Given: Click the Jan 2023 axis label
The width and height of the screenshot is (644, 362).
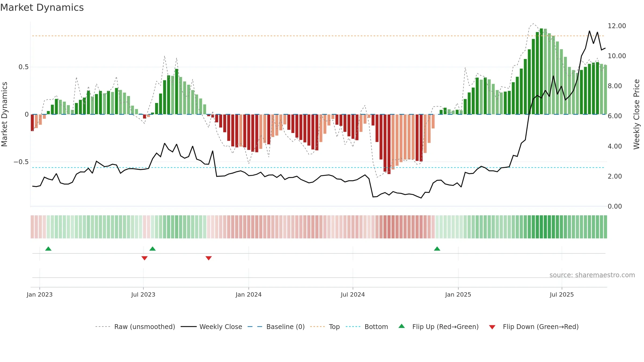Looking at the screenshot, I should coord(40,294).
